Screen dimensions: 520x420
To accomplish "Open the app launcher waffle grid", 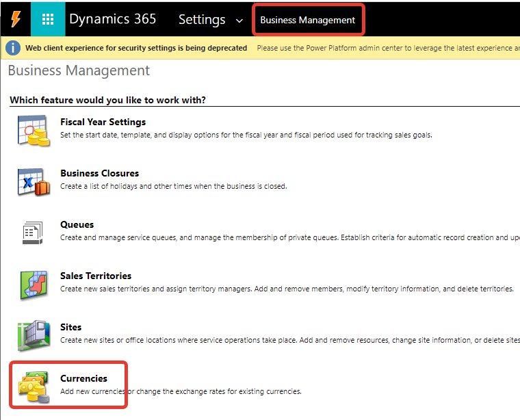I will pyautogui.click(x=48, y=19).
